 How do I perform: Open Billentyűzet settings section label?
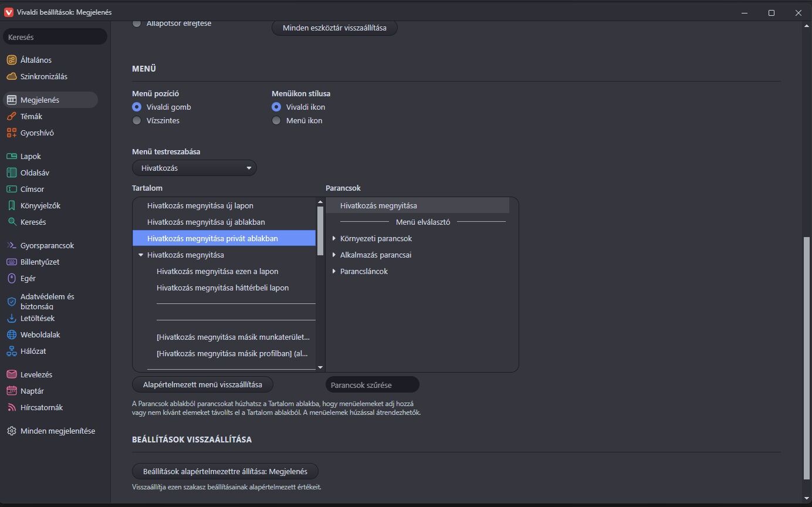click(40, 262)
